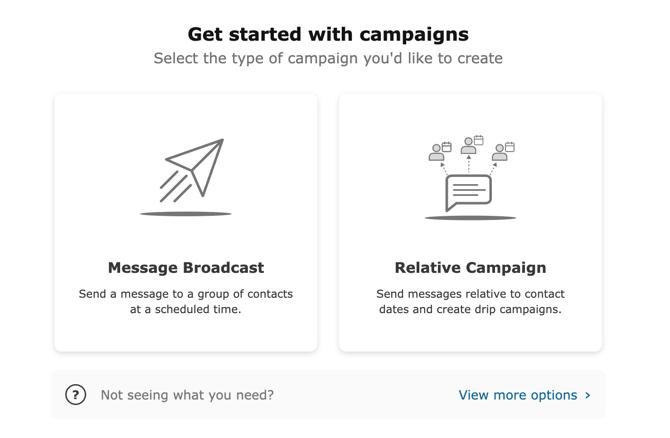
Task: Click the right contact person icon
Action: 499,153
